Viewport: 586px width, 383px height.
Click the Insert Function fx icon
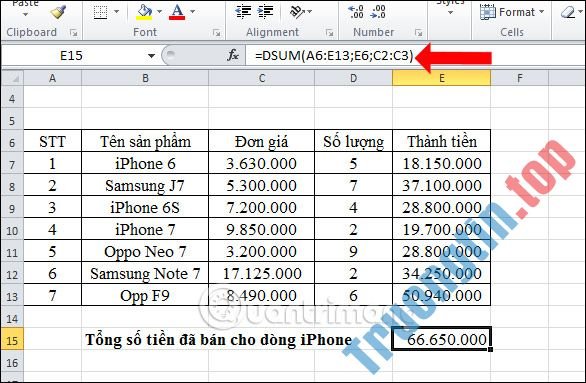point(233,56)
